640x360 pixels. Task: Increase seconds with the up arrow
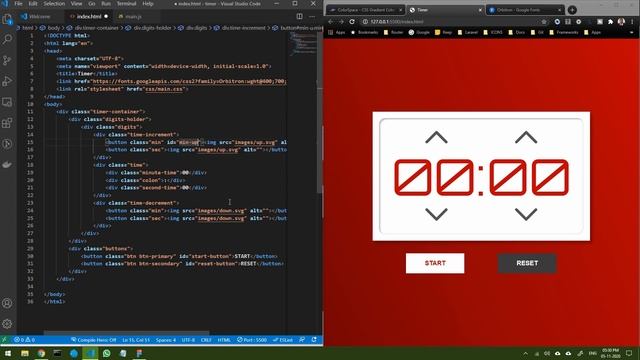526,137
